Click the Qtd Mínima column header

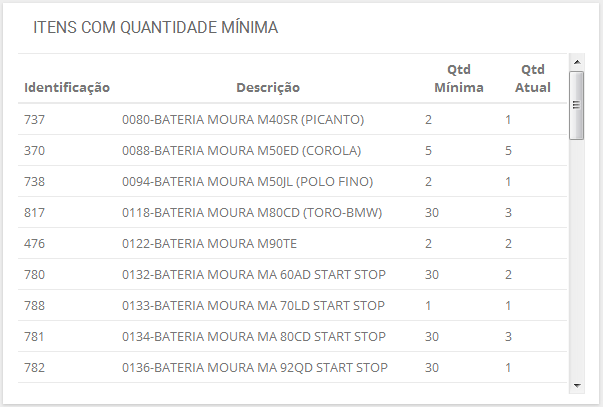(459, 78)
